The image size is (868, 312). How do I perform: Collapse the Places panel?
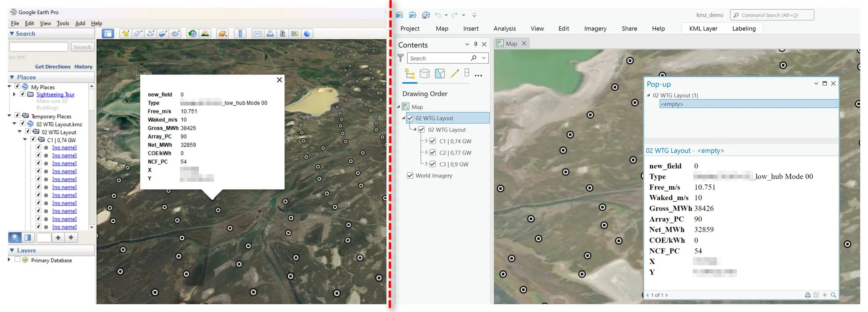(x=12, y=77)
